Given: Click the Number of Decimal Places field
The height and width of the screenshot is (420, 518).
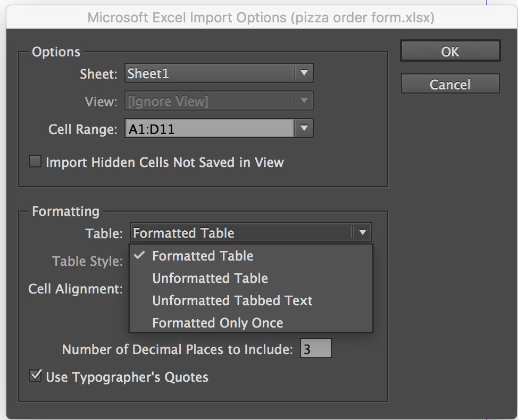Looking at the screenshot, I should [x=315, y=348].
